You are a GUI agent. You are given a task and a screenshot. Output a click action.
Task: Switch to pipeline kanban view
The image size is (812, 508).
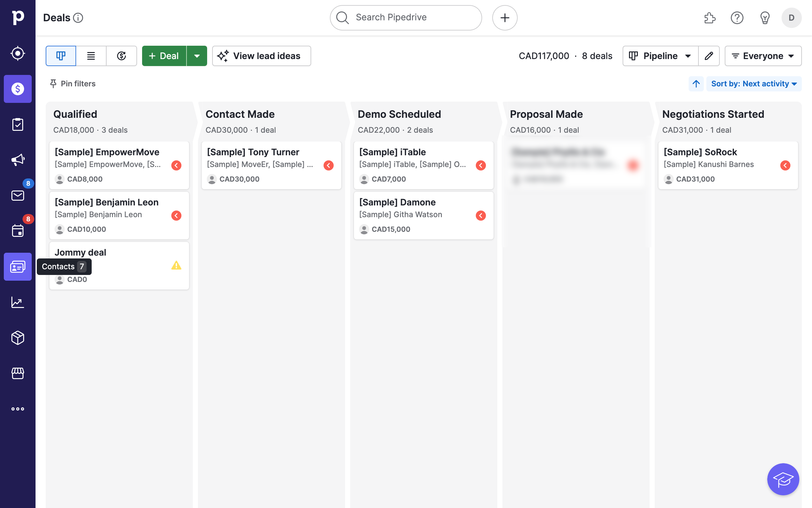click(61, 56)
